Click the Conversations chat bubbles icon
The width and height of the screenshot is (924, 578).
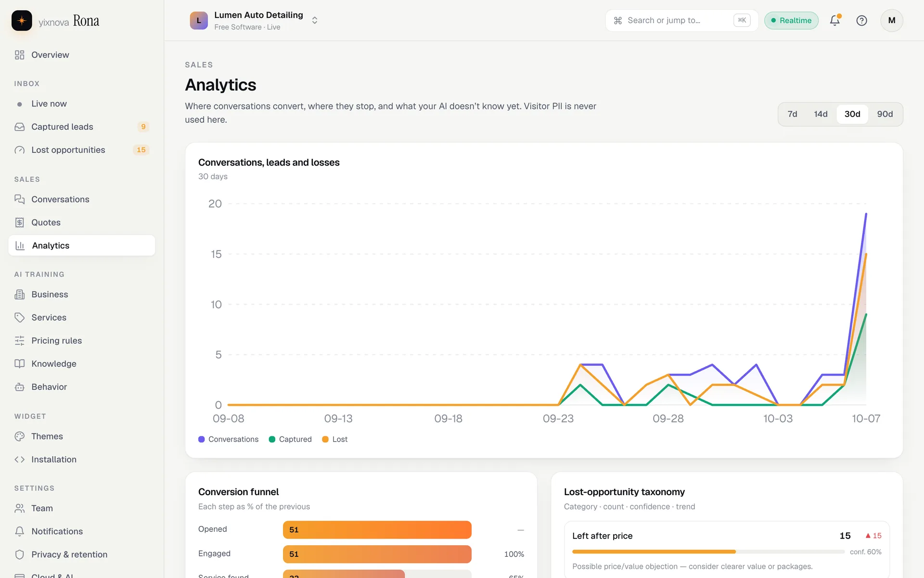coord(19,199)
